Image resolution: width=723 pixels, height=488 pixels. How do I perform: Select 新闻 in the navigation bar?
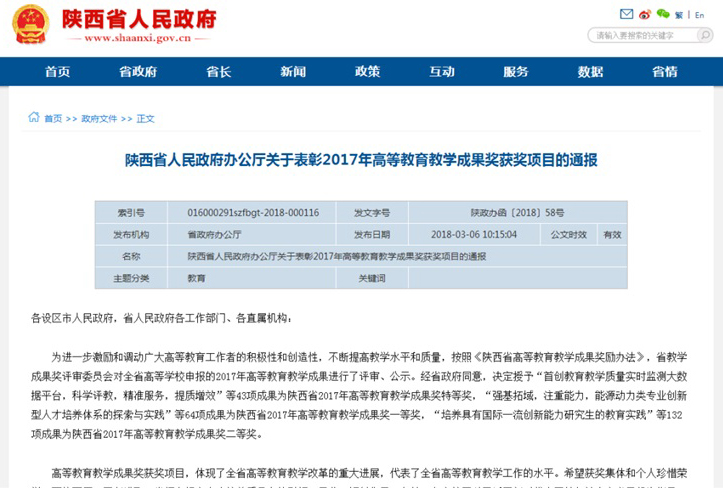point(293,72)
